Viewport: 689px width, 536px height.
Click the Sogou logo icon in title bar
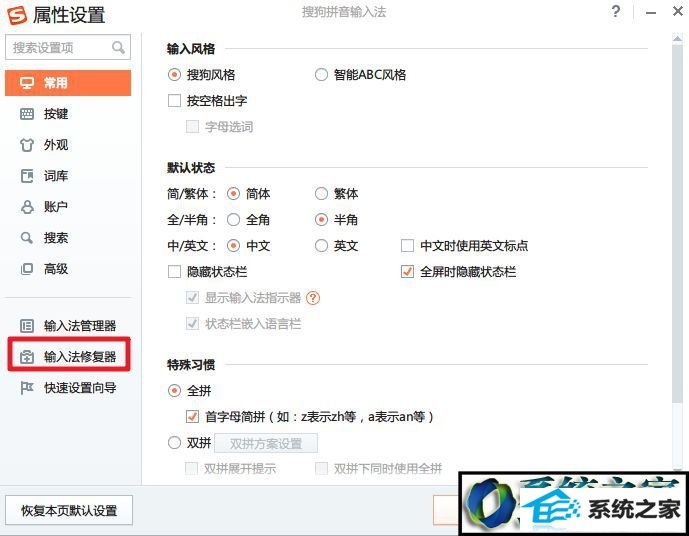click(x=17, y=14)
